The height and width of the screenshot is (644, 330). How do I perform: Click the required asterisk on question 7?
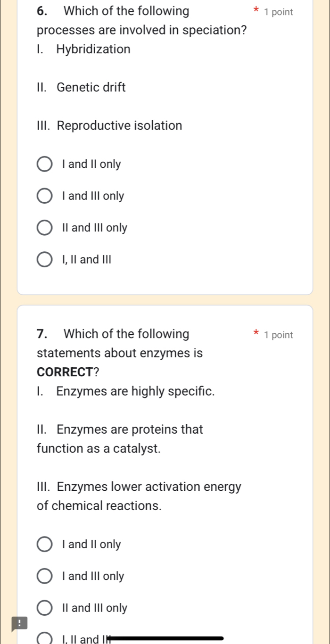[255, 332]
